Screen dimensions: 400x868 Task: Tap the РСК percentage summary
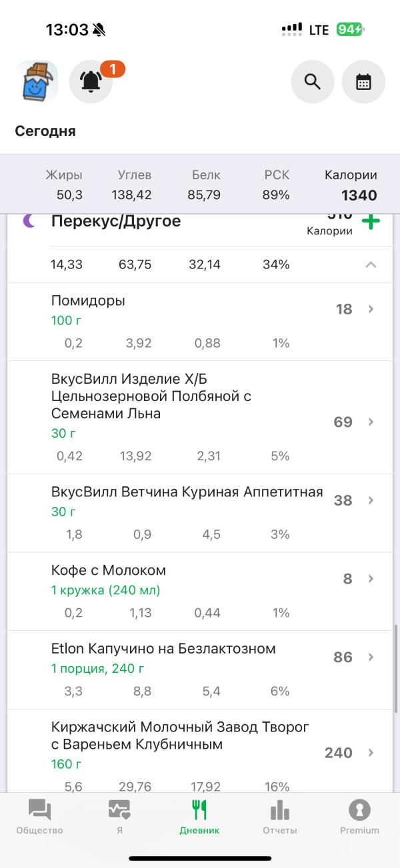click(276, 186)
